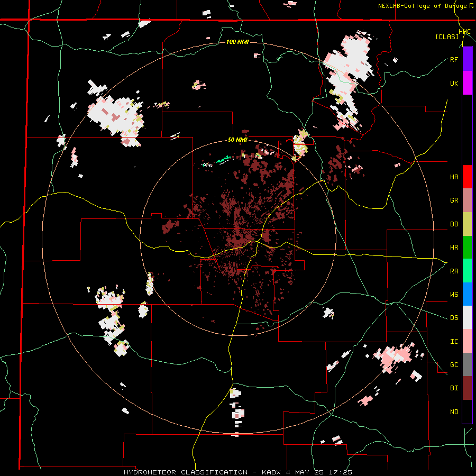This screenshot has height=476, width=476.
Task: Click the DS legend label
Action: [454, 318]
